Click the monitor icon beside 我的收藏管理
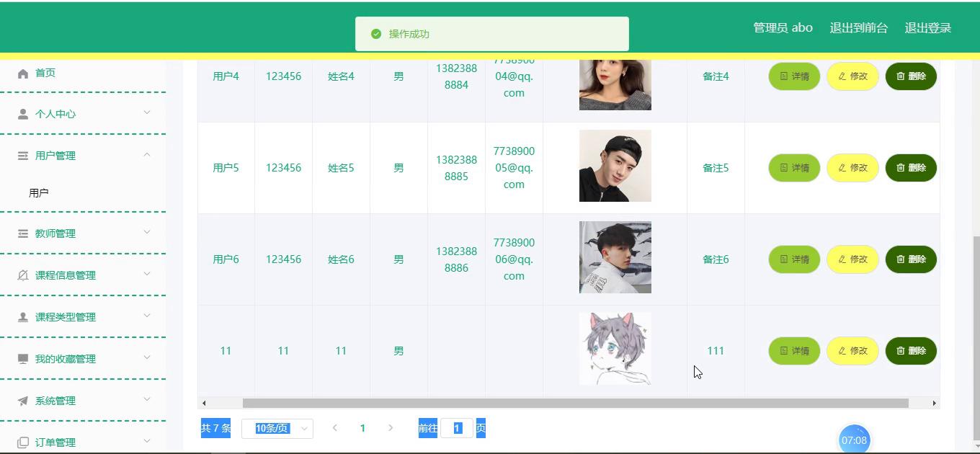This screenshot has width=980, height=454. (x=23, y=359)
